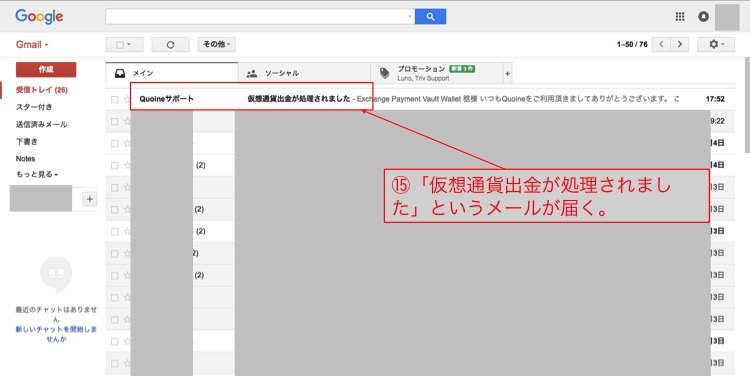750x376 pixels.
Task: Click the inbox icon on メイン tab
Action: pyautogui.click(x=120, y=73)
